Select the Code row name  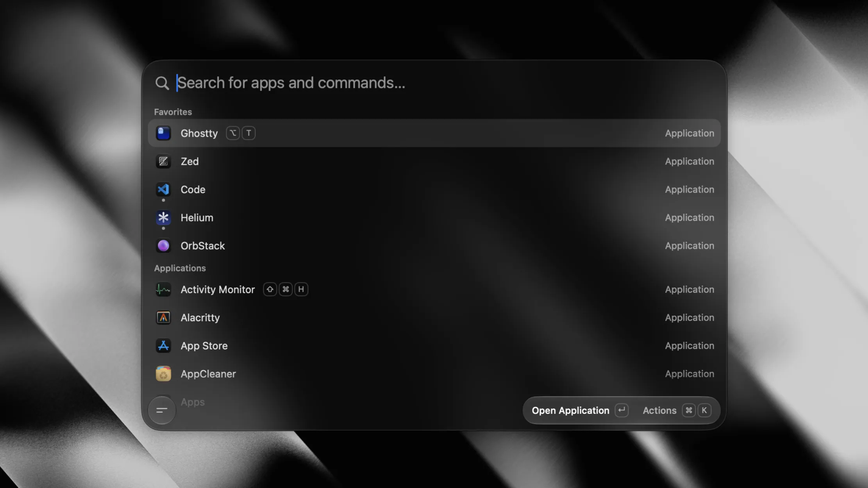tap(193, 189)
